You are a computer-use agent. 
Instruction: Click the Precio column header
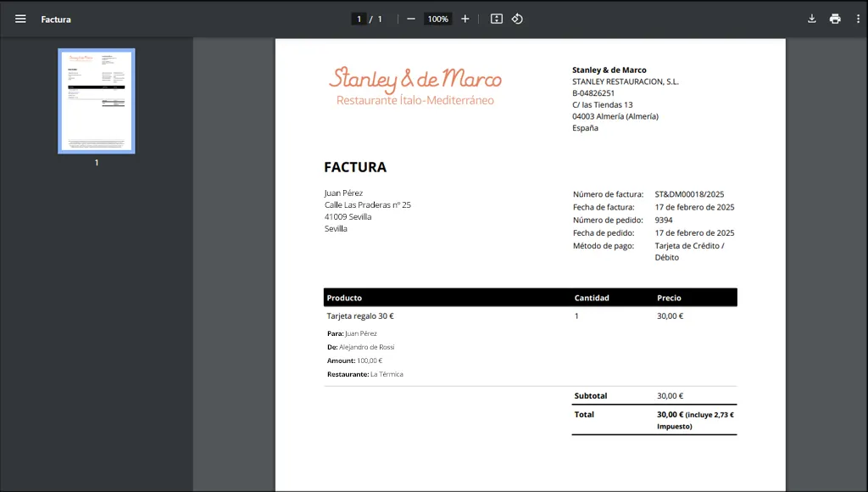[670, 298]
